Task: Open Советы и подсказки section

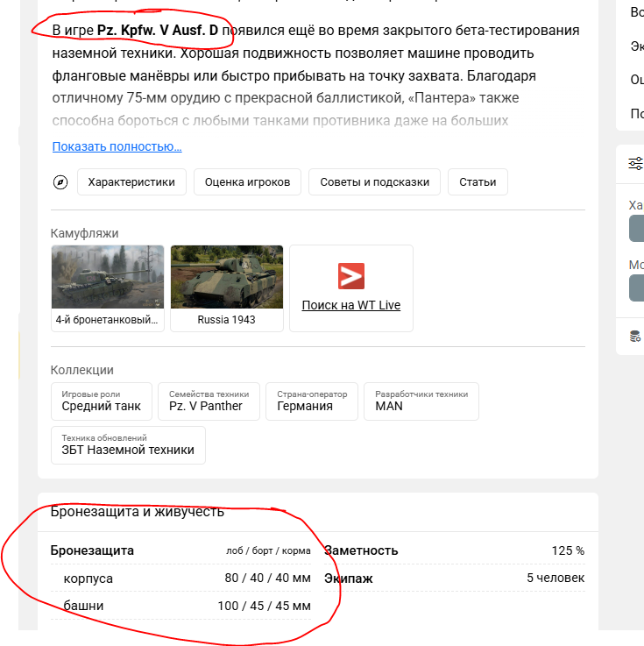Action: [x=375, y=182]
